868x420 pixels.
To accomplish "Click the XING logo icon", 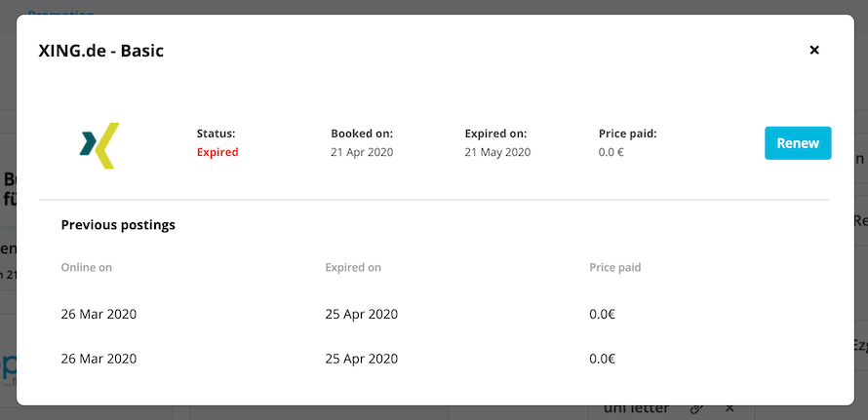I will pos(99,145).
